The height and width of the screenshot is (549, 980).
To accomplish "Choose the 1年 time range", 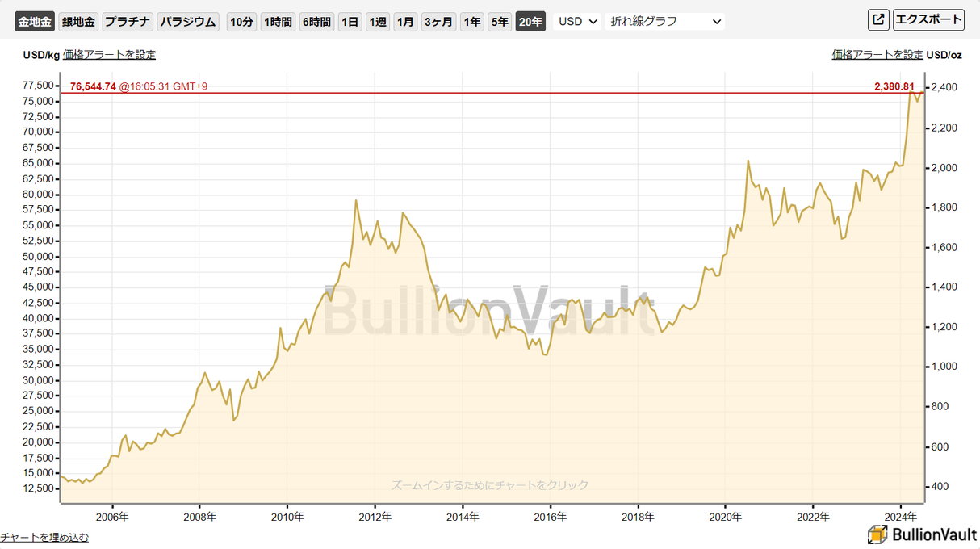I will (472, 22).
